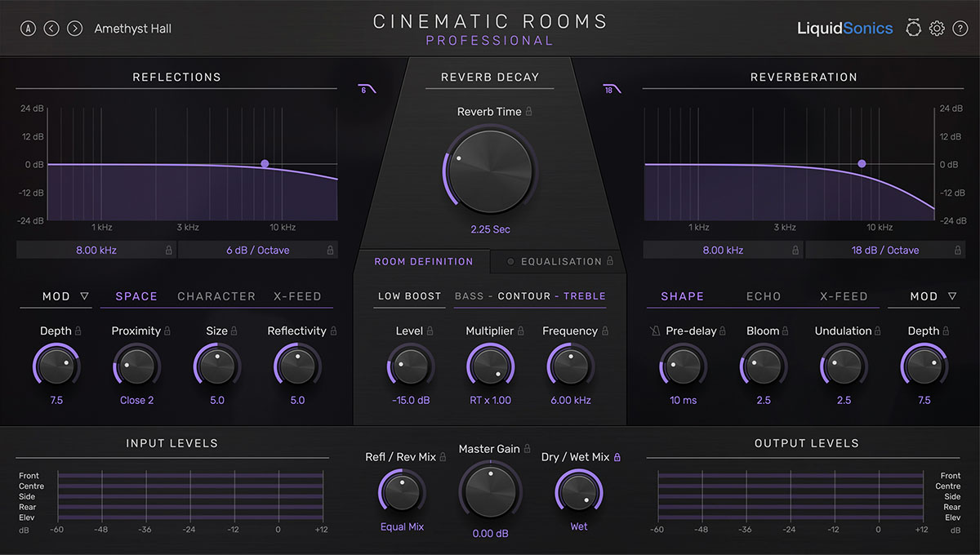Click the Proximity knob

136,365
